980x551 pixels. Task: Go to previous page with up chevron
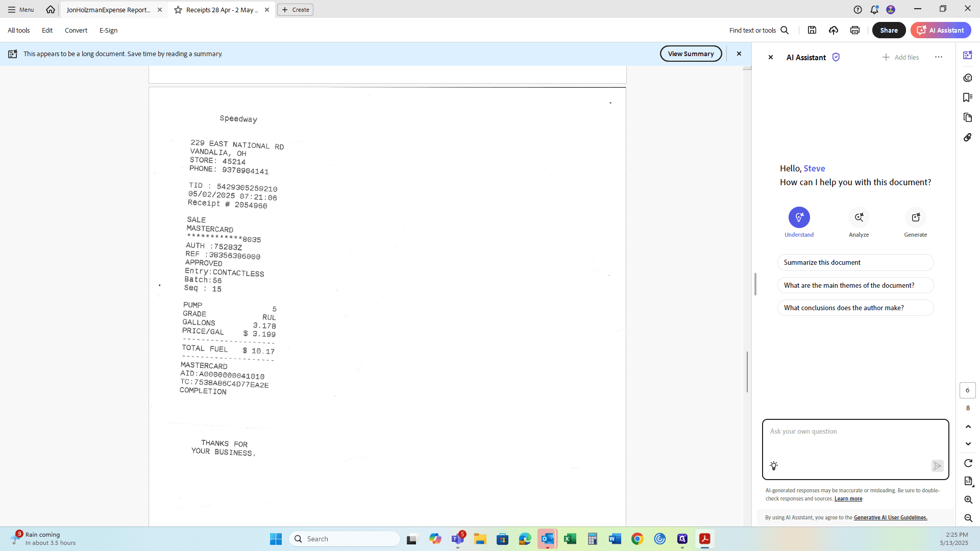[x=968, y=427]
